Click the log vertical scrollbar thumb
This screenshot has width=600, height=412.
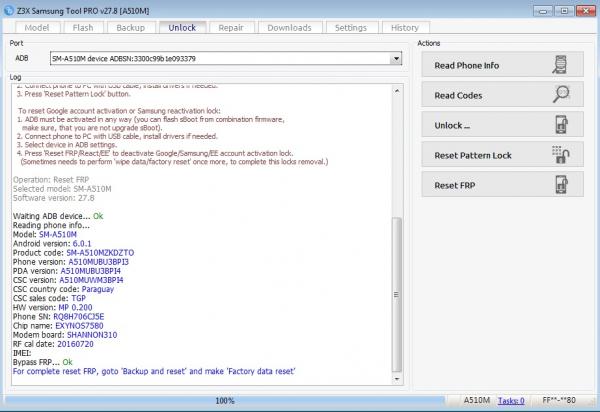tap(397, 294)
